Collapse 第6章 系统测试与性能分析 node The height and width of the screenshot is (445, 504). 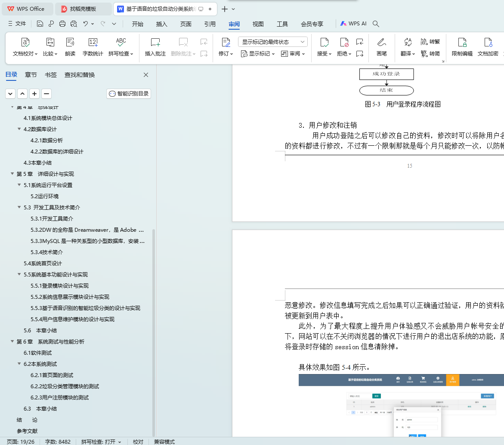tap(12, 342)
